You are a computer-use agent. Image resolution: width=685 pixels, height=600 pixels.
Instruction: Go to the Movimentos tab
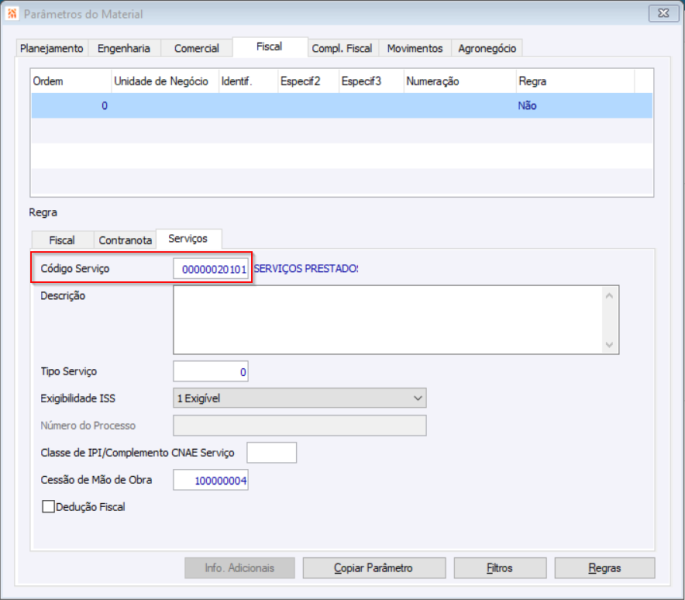(x=415, y=48)
